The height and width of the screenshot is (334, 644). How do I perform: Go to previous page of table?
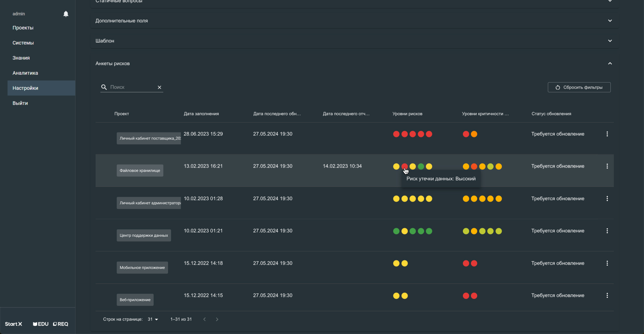point(204,319)
